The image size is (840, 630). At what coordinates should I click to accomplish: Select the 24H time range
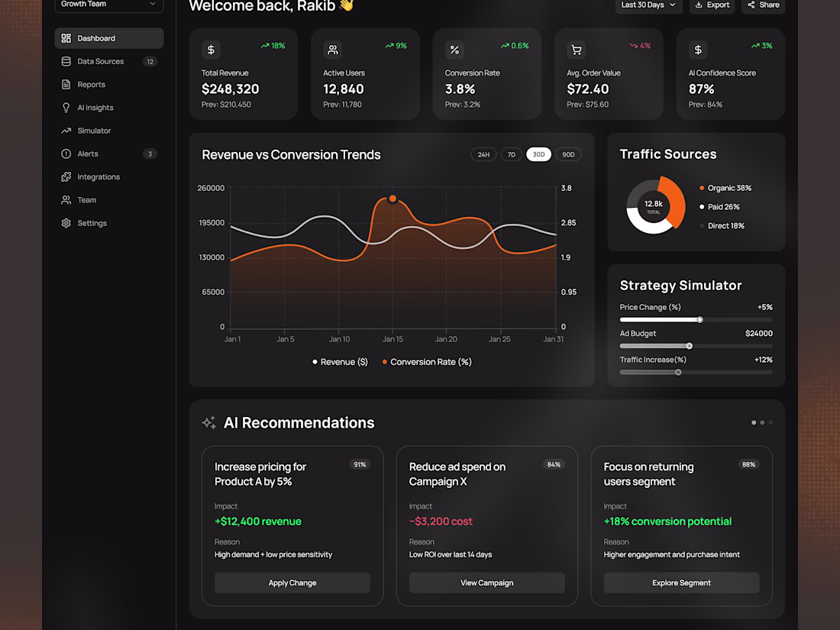pos(483,154)
